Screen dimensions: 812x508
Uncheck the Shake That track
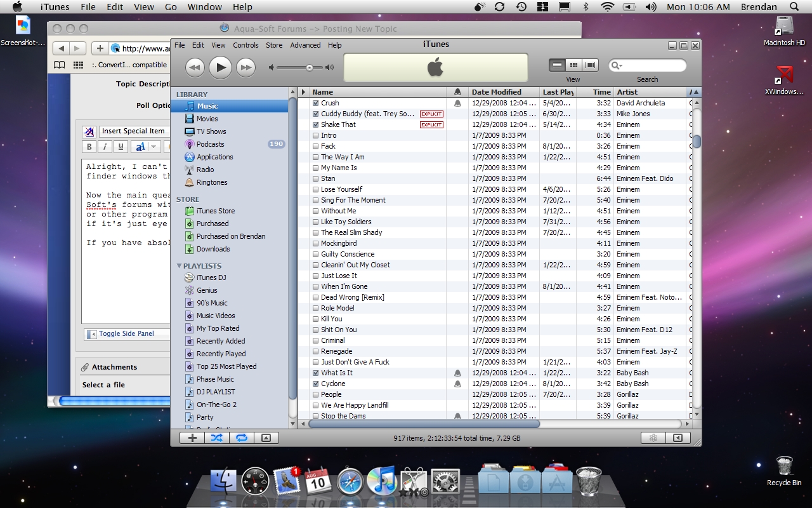(x=316, y=124)
